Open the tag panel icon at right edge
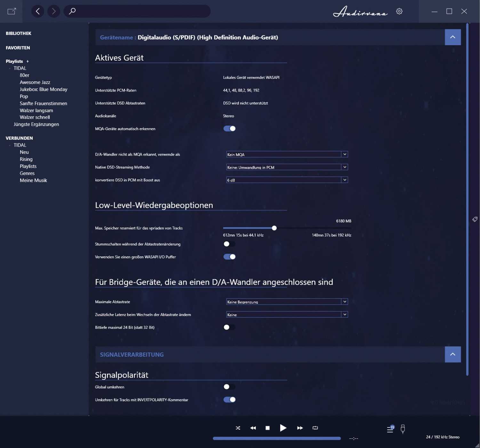This screenshot has height=448, width=480. coord(475,219)
